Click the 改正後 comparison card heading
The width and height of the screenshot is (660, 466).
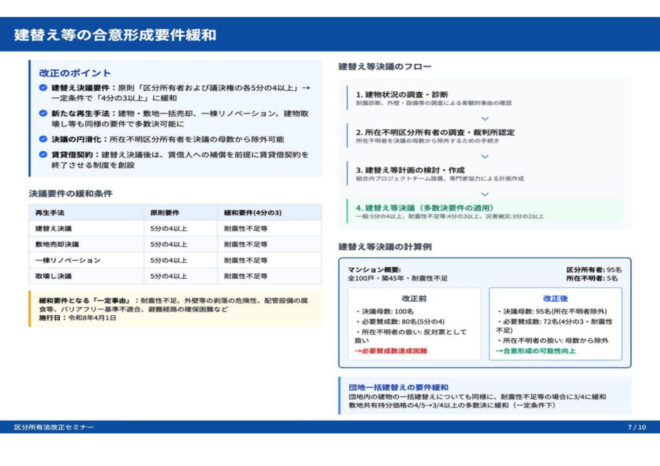[556, 298]
